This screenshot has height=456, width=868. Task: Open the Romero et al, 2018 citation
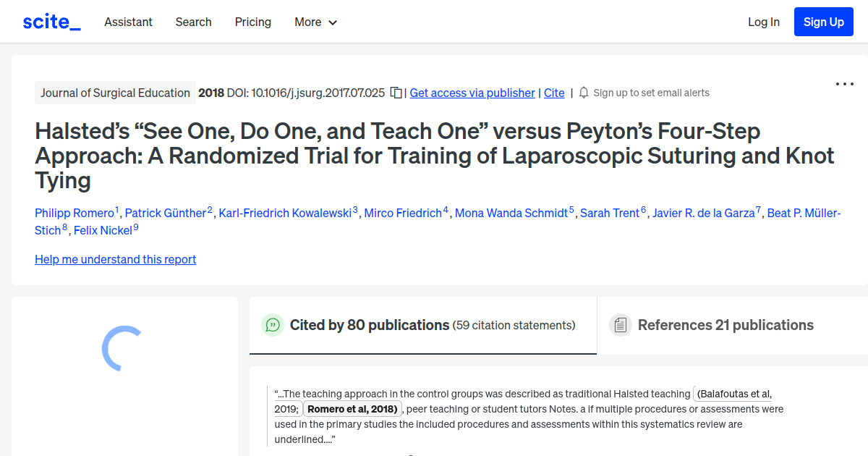click(x=352, y=409)
